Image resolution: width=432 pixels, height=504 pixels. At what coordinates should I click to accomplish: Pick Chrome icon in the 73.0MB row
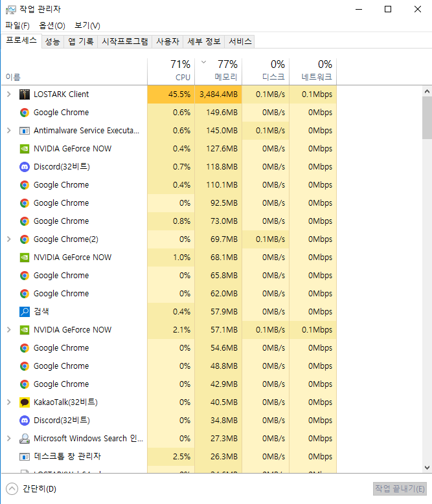point(25,221)
